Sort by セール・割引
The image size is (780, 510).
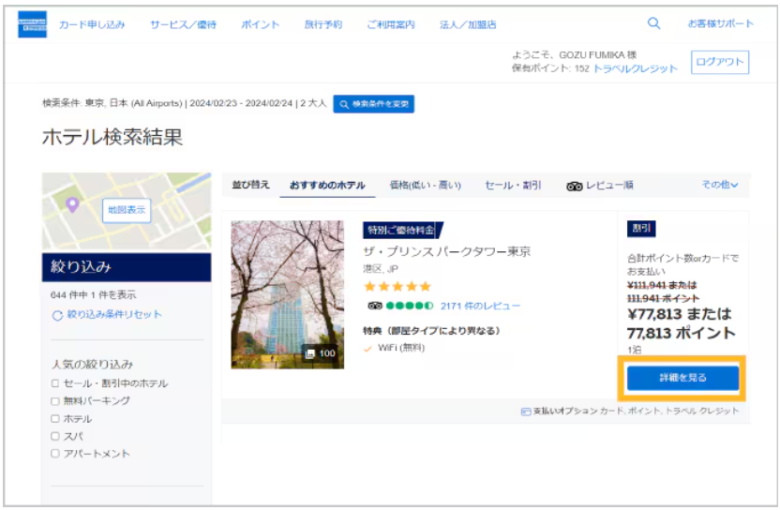[513, 185]
